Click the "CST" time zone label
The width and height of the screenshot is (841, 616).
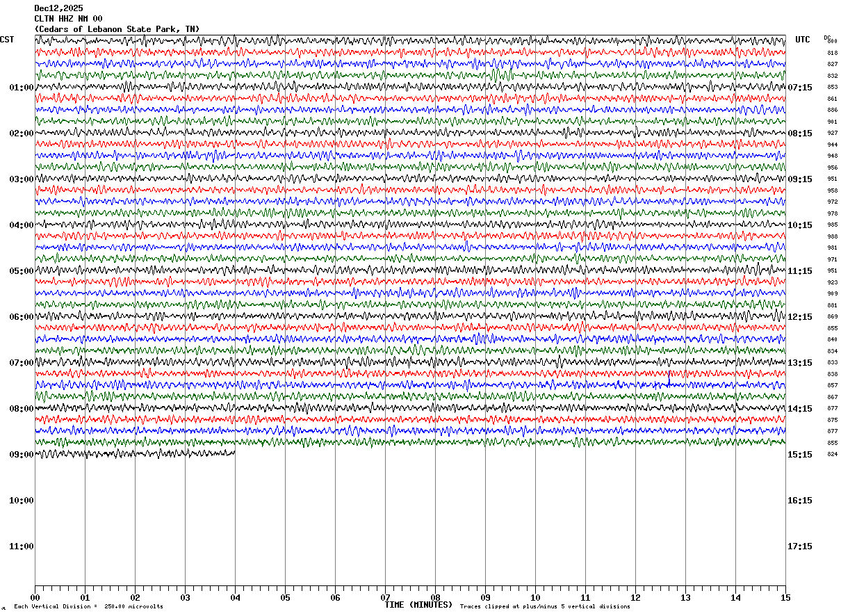[x=7, y=40]
